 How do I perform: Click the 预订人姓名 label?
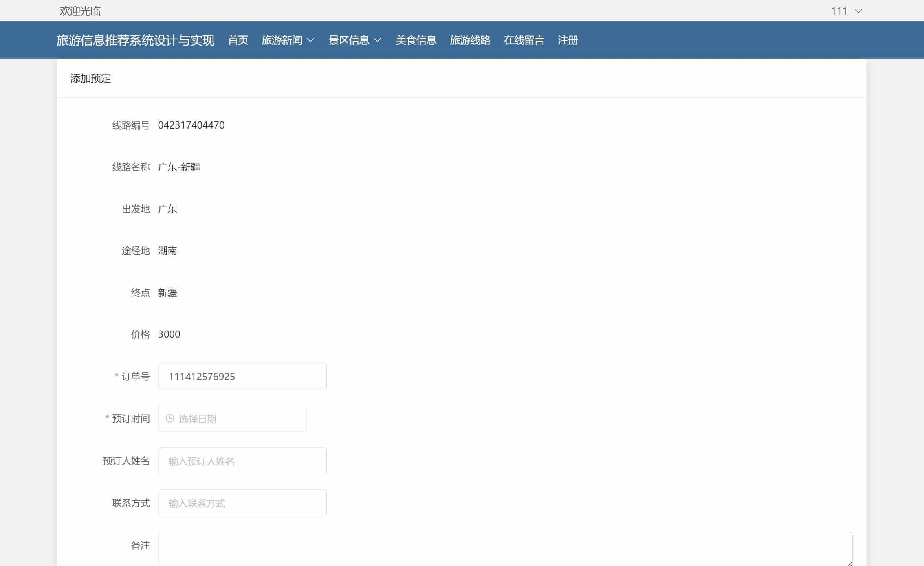click(126, 461)
